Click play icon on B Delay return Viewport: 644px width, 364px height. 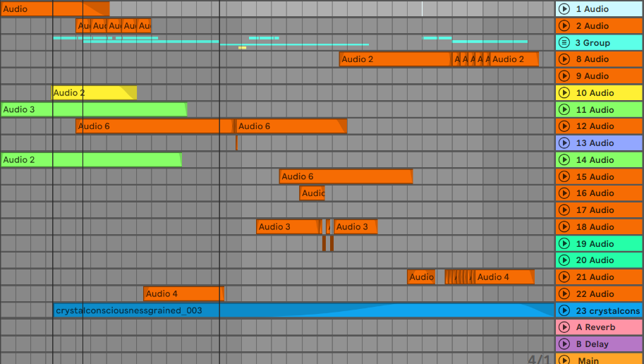coord(564,344)
